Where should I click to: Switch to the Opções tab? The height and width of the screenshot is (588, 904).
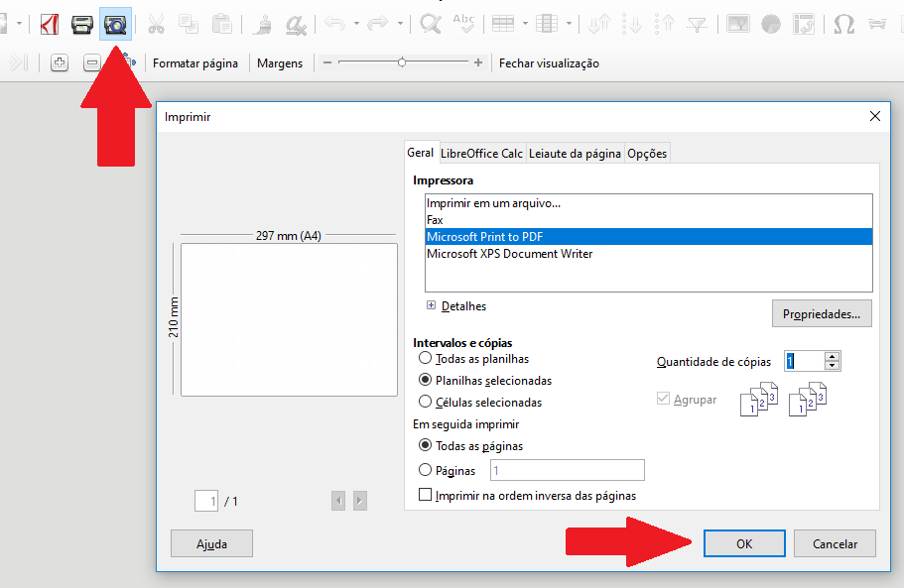point(647,153)
